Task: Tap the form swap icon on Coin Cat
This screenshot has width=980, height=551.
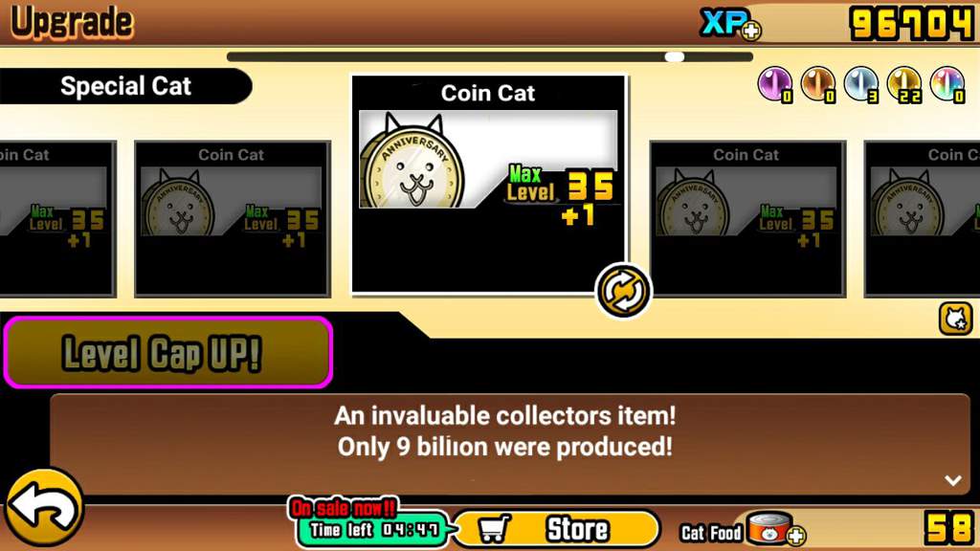Action: [622, 291]
